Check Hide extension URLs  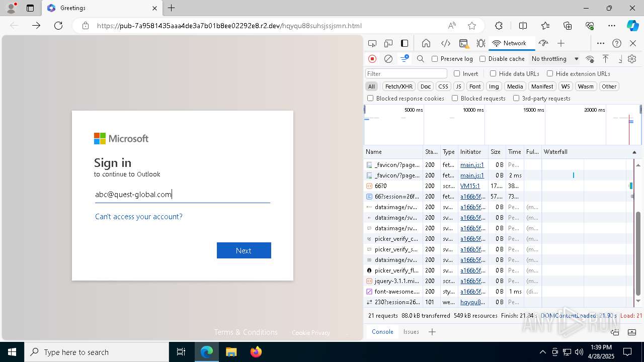pyautogui.click(x=550, y=73)
